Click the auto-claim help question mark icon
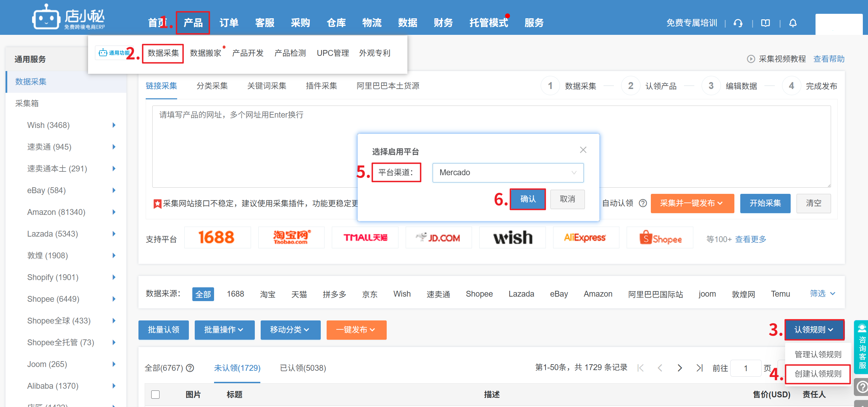This screenshot has height=407, width=868. [x=643, y=203]
